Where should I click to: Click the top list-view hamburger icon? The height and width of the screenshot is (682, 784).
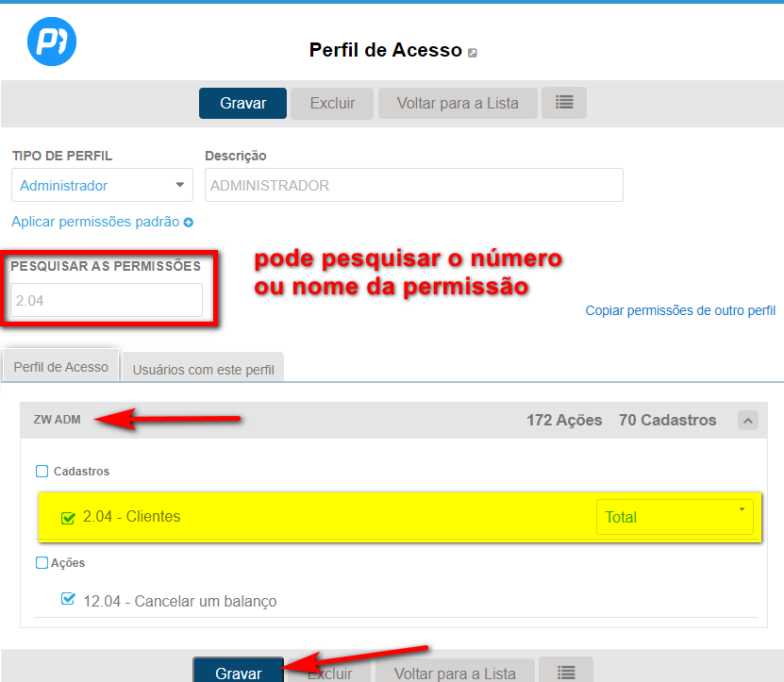point(564,103)
